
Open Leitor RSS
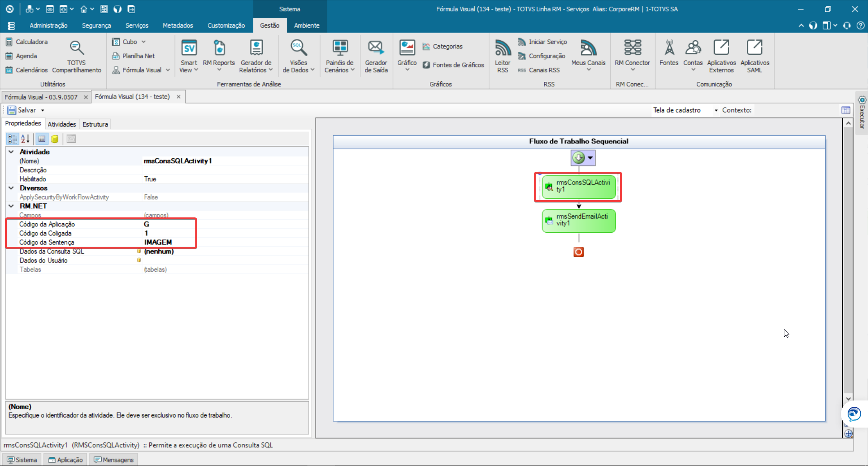click(503, 56)
